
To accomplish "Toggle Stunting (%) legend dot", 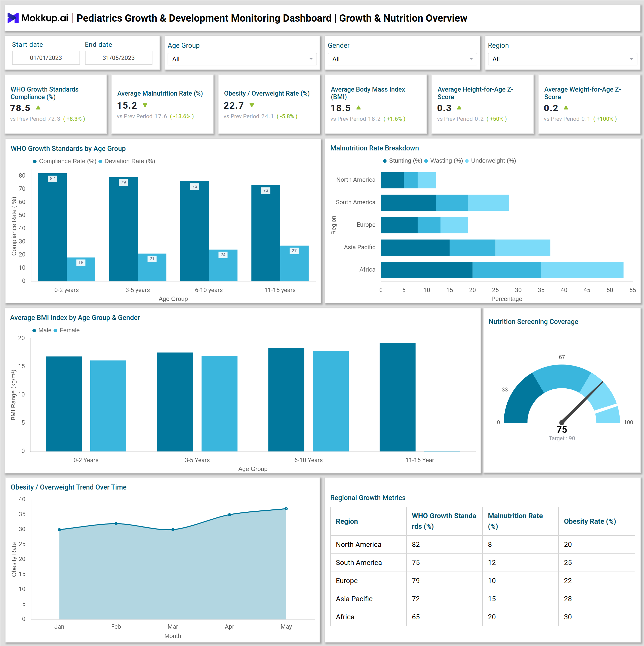I will [x=385, y=161].
